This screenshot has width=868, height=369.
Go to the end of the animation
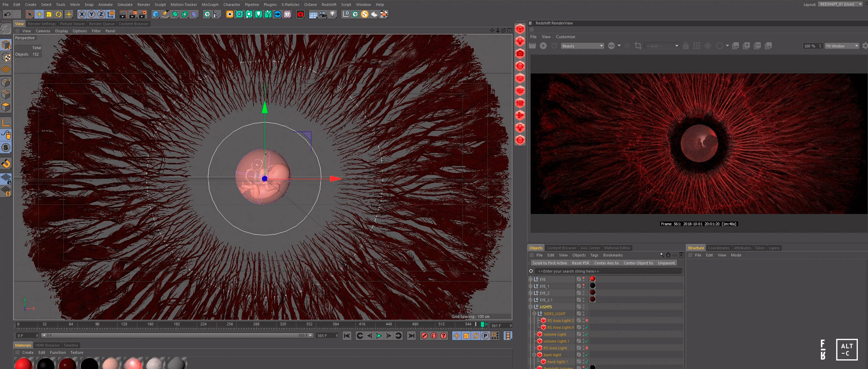pos(411,336)
